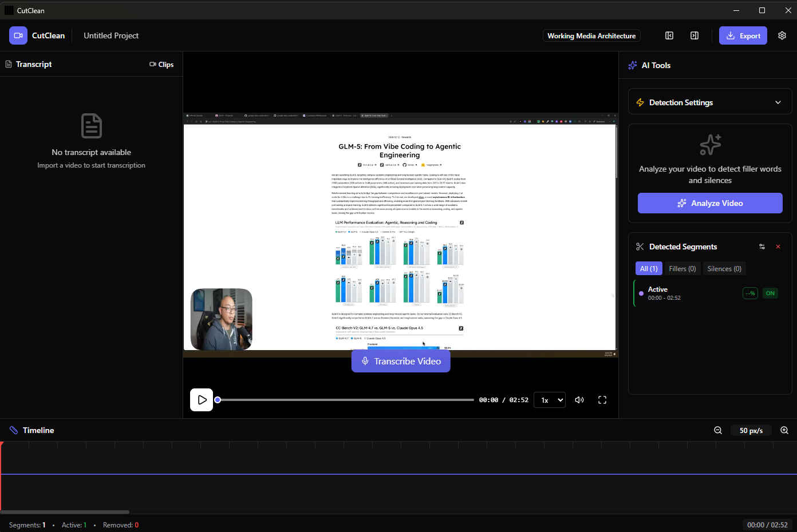Open detected segments filter settings icon
Screen dimensions: 797x532
[x=762, y=247]
